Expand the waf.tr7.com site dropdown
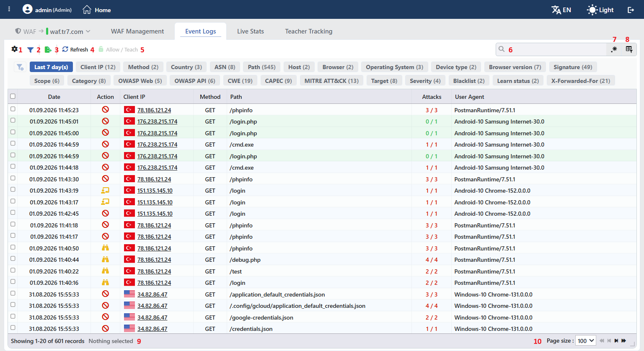This screenshot has width=644, height=351. click(68, 31)
